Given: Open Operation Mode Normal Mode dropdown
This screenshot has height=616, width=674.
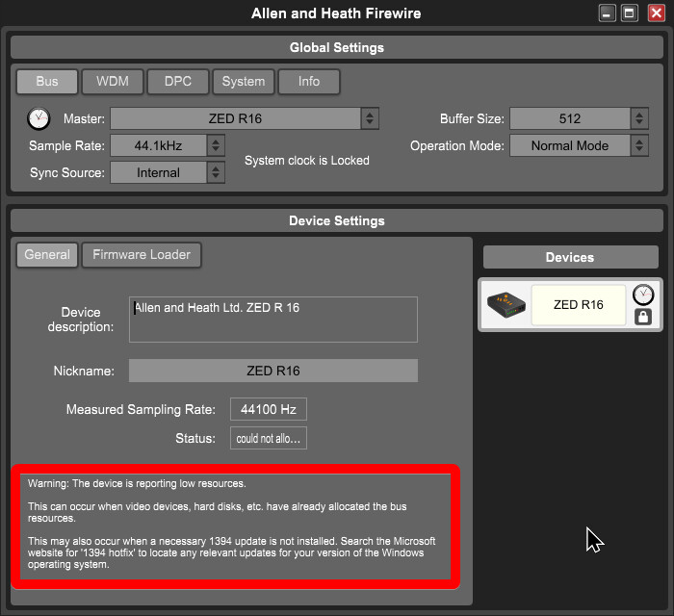Looking at the screenshot, I should [x=639, y=145].
